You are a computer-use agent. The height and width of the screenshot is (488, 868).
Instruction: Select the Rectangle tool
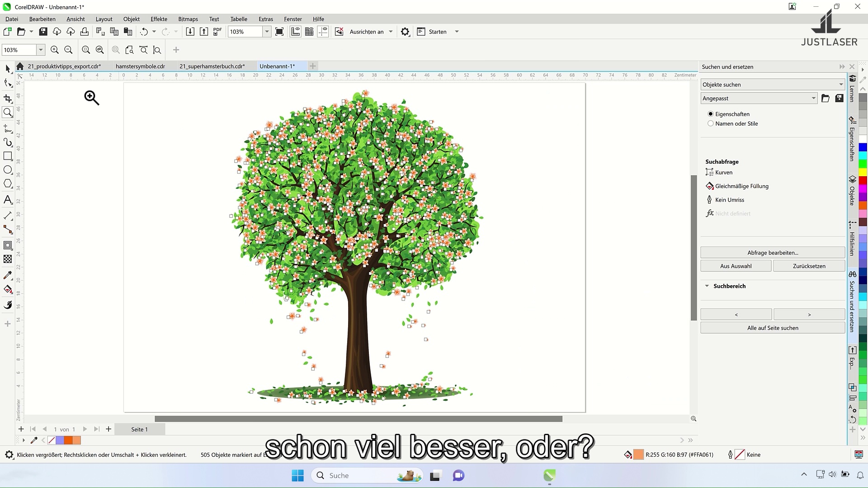8,156
